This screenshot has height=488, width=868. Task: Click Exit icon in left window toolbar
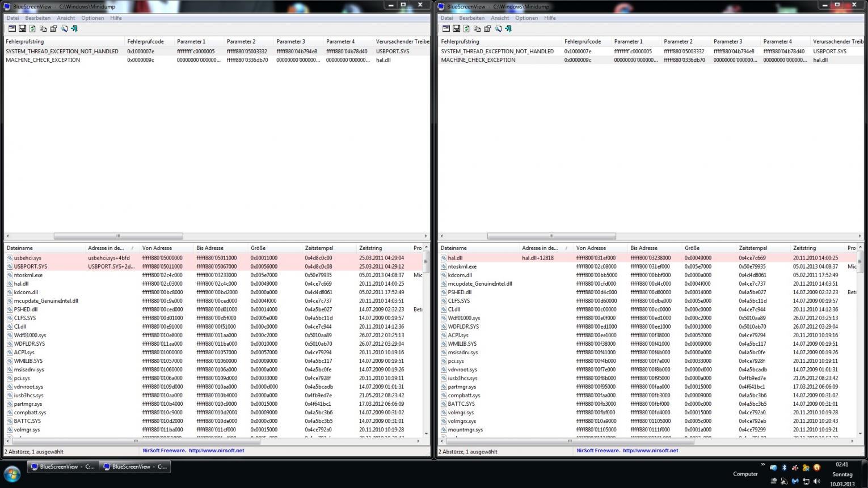(74, 28)
